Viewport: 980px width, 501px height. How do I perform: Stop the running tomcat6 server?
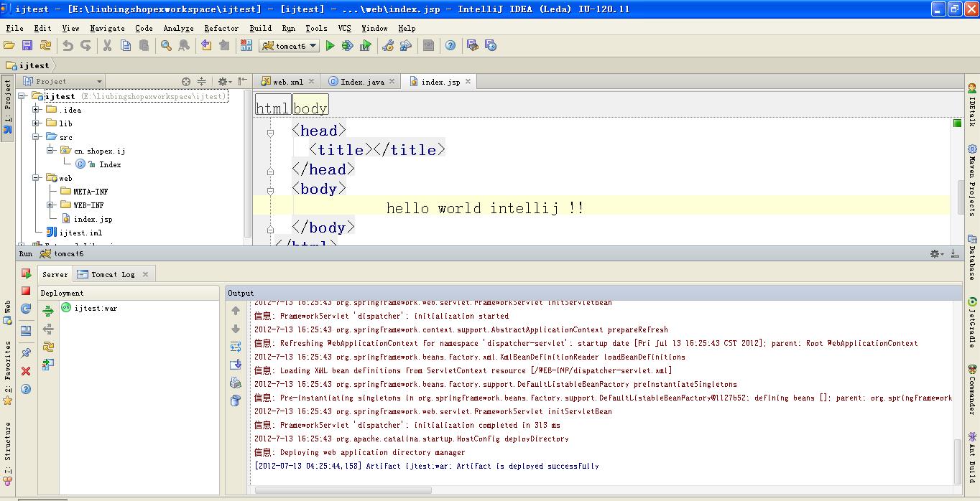(26, 291)
